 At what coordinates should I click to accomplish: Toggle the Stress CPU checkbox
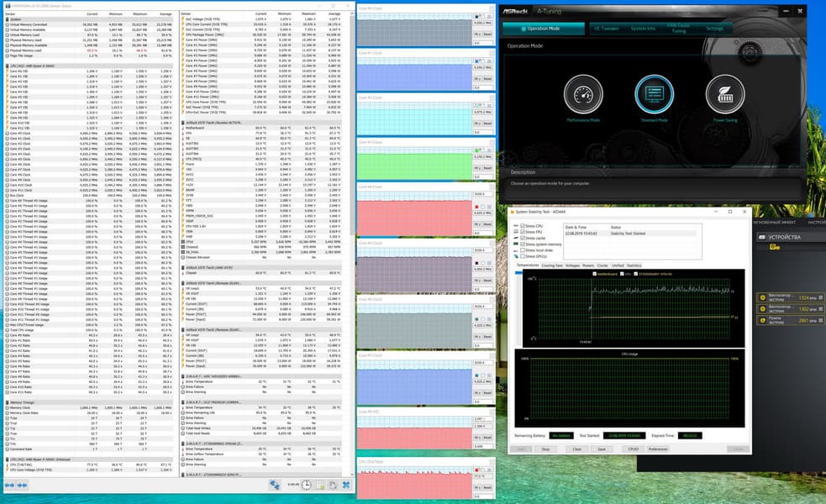(523, 227)
